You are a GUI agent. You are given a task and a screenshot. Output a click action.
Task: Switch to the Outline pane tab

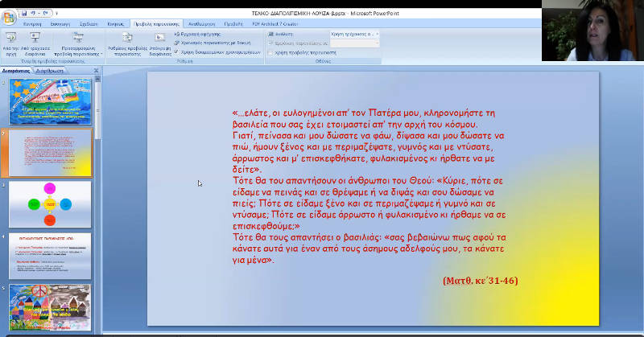(x=50, y=70)
